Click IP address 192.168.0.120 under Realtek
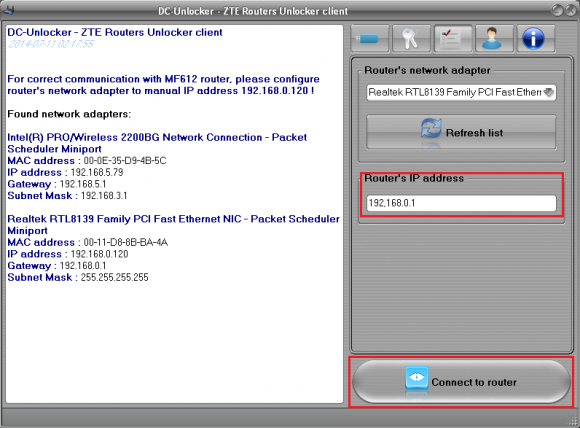Viewport: 580px width, 428px height. 99,254
